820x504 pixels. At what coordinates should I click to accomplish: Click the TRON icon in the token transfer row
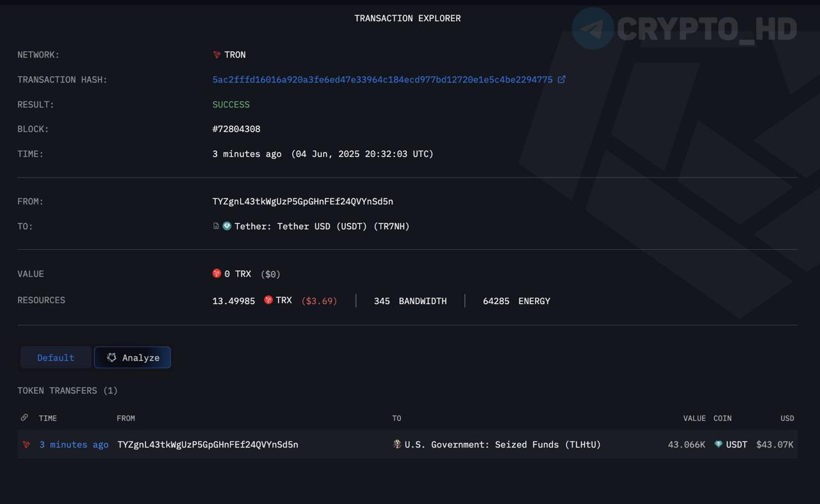pyautogui.click(x=26, y=444)
